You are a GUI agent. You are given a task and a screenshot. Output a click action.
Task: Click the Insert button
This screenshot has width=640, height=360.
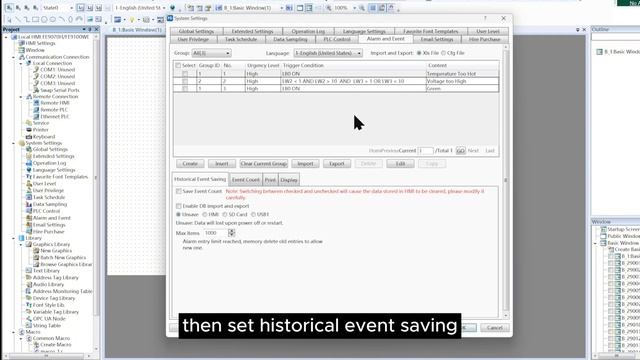(222, 164)
